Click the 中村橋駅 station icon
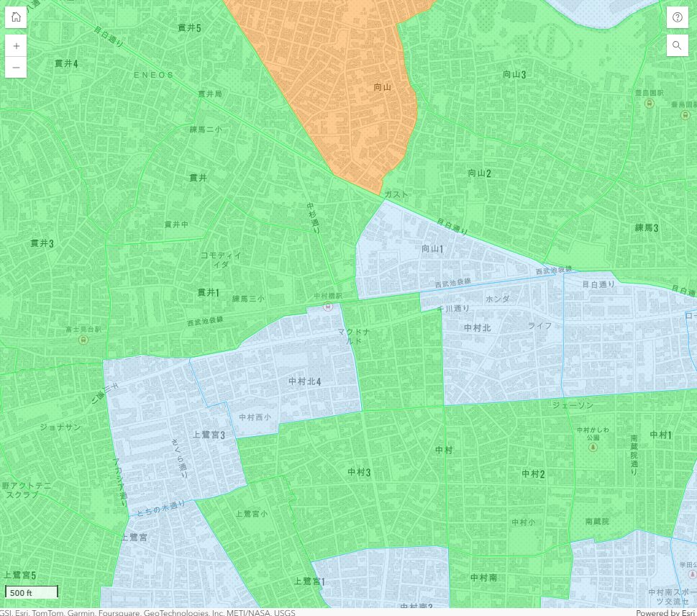 point(328,307)
